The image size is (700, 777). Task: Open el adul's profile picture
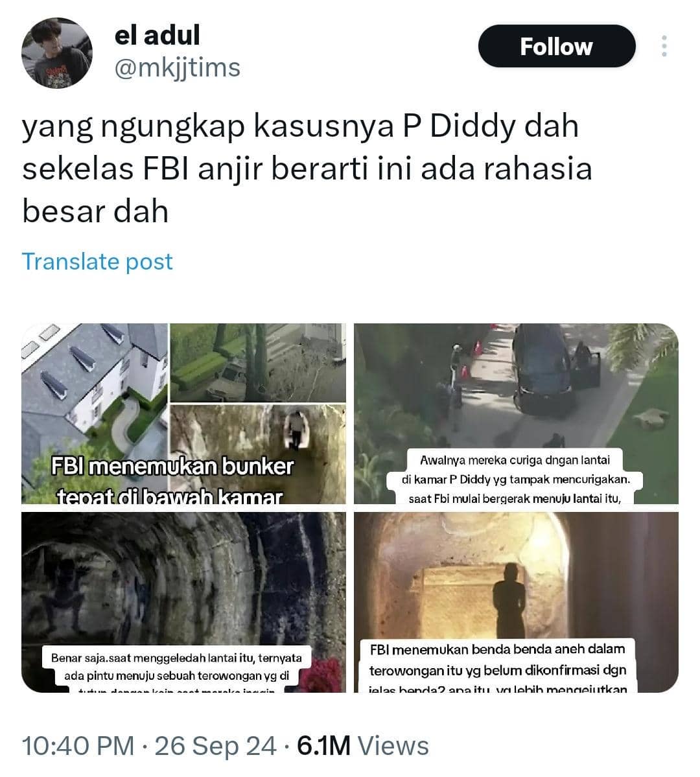pyautogui.click(x=57, y=53)
